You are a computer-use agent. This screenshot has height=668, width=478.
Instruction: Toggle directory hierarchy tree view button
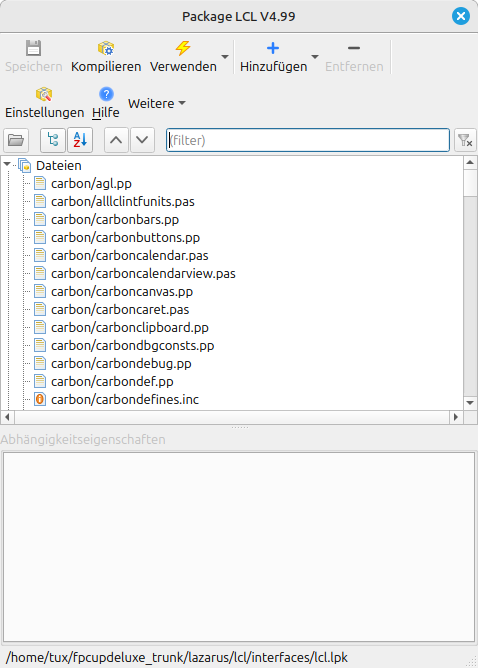tap(53, 140)
